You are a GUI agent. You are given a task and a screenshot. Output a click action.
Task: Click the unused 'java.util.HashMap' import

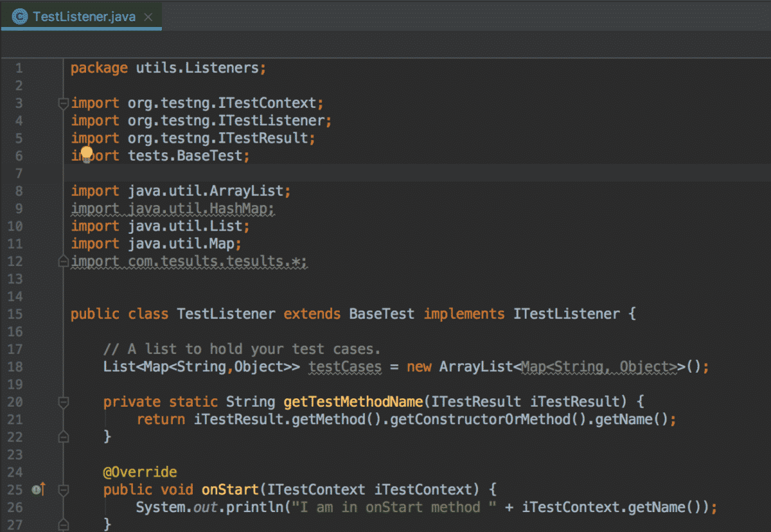pos(197,208)
